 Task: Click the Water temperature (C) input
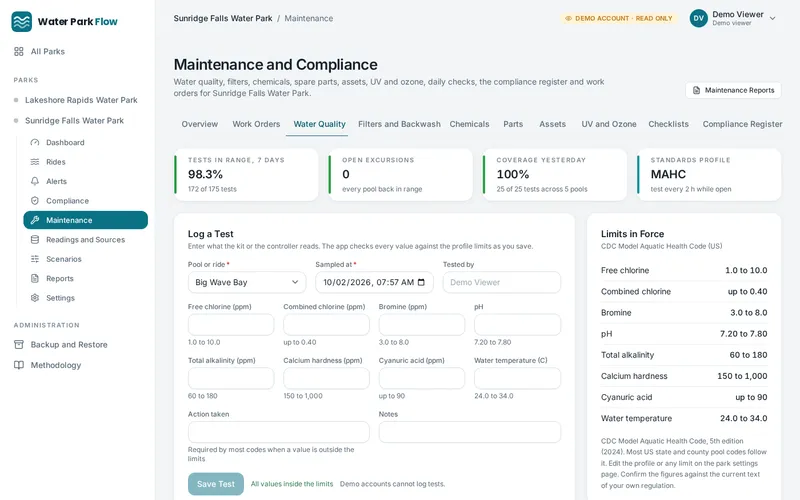click(517, 379)
